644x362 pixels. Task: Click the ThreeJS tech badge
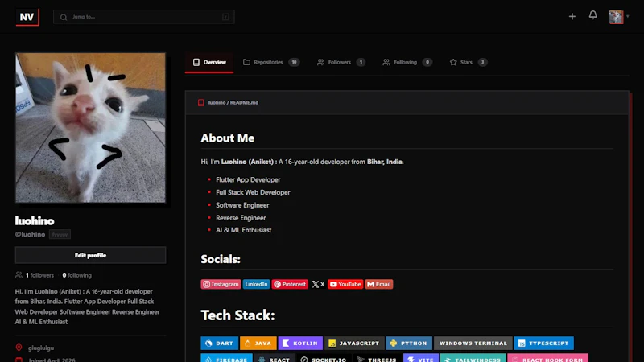click(377, 358)
